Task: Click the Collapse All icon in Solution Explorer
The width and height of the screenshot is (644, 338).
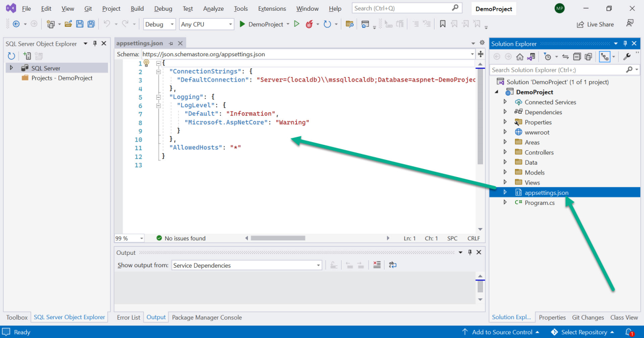Action: coord(577,56)
